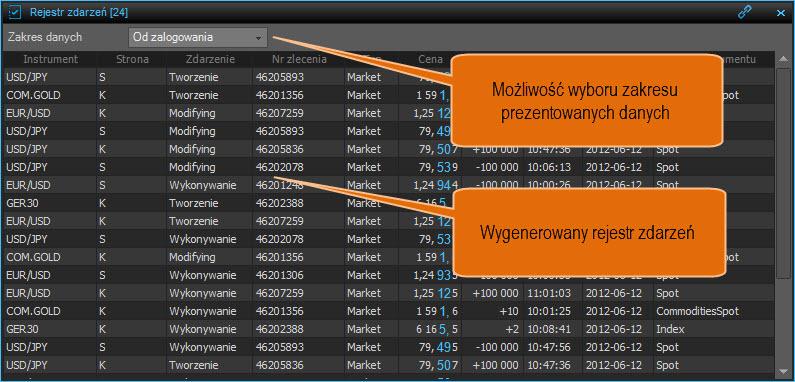Open the Od zalogowania data range dropdown

pos(197,38)
